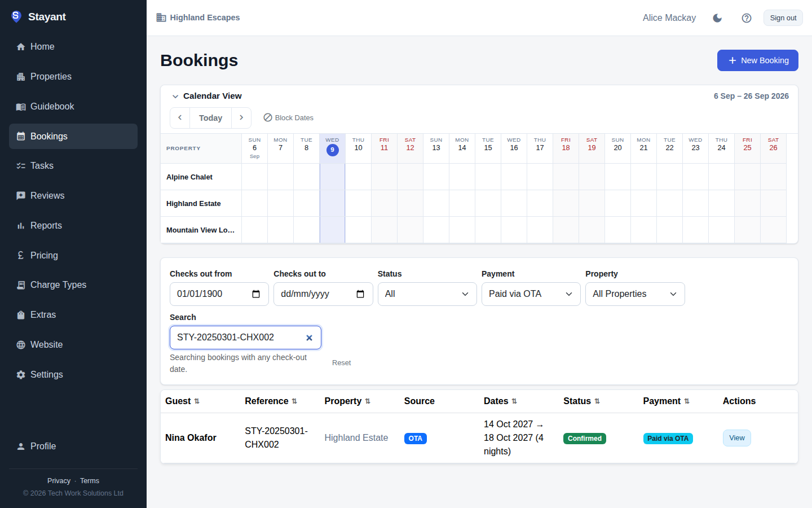This screenshot has width=812, height=508.
Task: Open the Status filter dropdown
Action: [x=427, y=294]
